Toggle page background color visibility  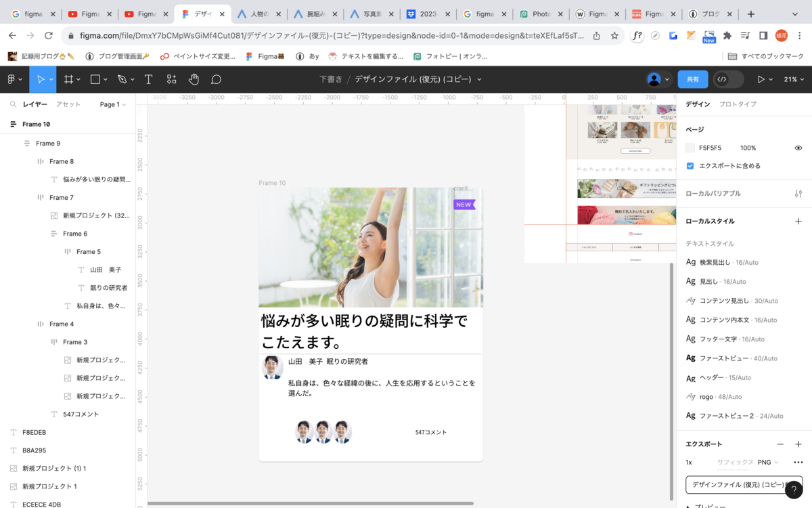798,148
